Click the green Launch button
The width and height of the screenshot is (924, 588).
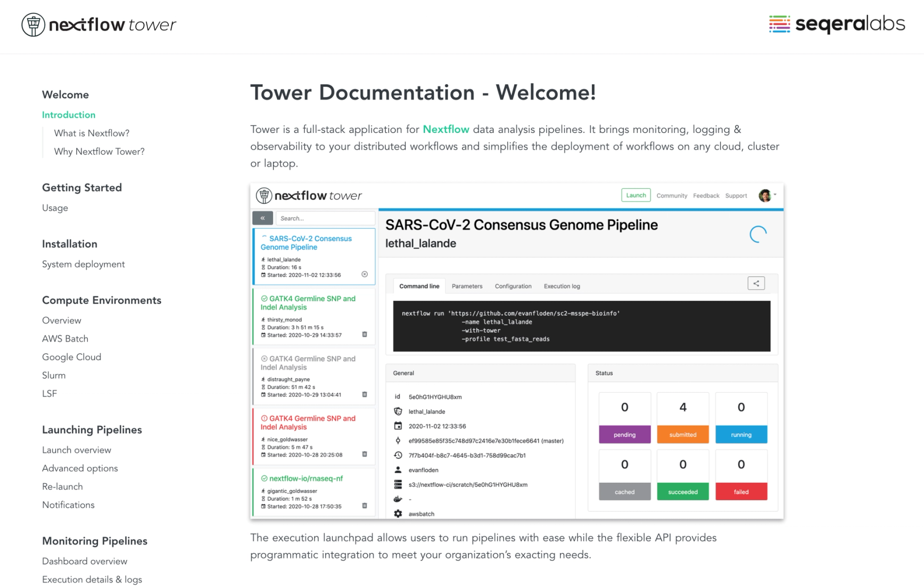(x=636, y=195)
